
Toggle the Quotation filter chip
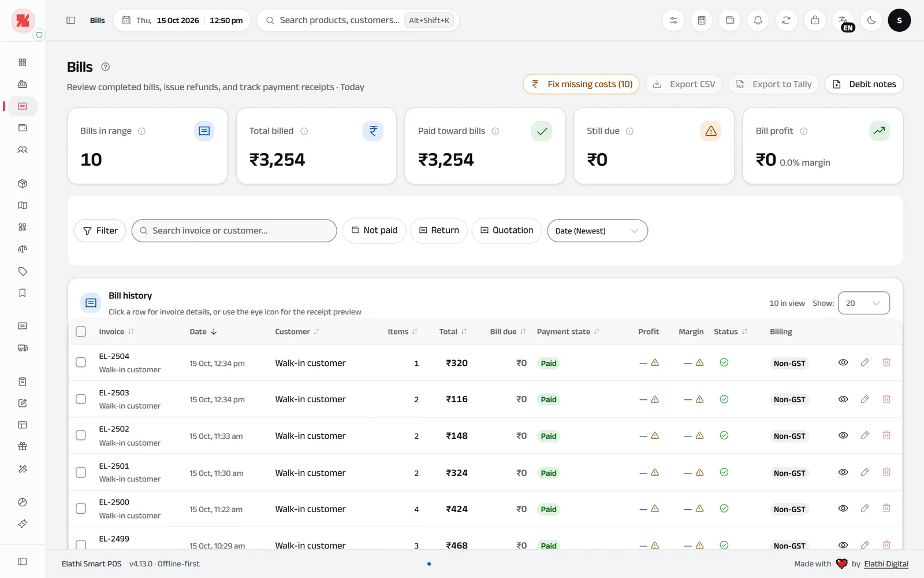click(x=506, y=231)
